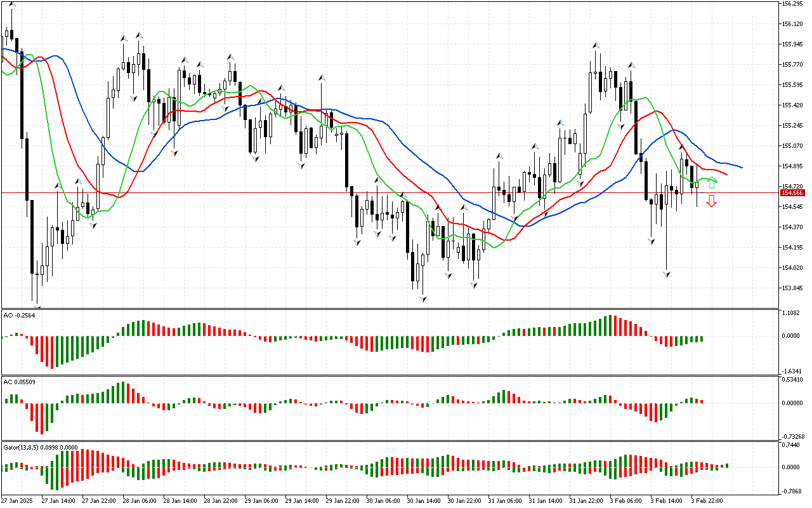The image size is (812, 508).
Task: Click price level 154.545 on the axis
Action: point(793,207)
